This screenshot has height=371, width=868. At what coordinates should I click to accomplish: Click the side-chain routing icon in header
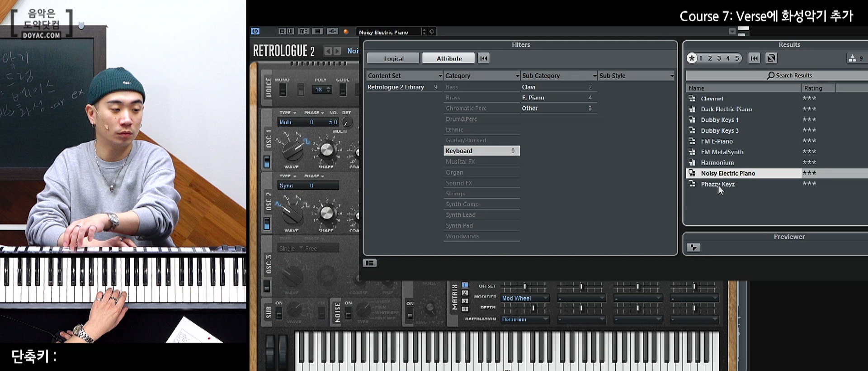pyautogui.click(x=332, y=31)
